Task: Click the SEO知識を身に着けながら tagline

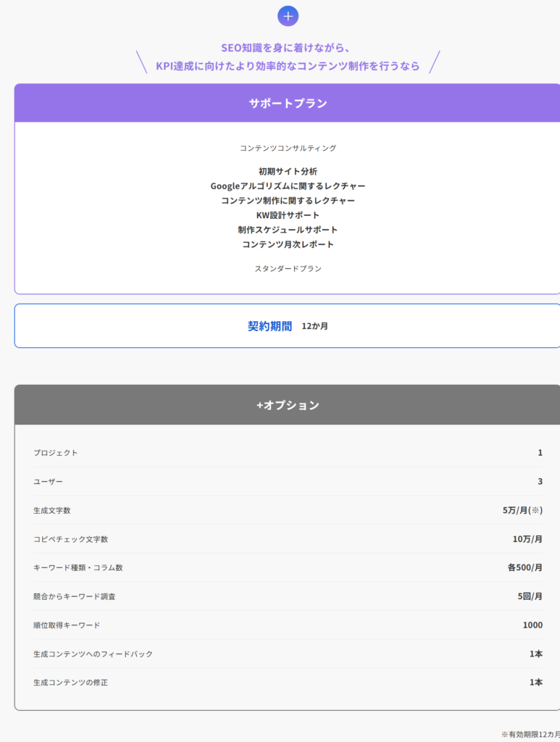Action: [285, 48]
